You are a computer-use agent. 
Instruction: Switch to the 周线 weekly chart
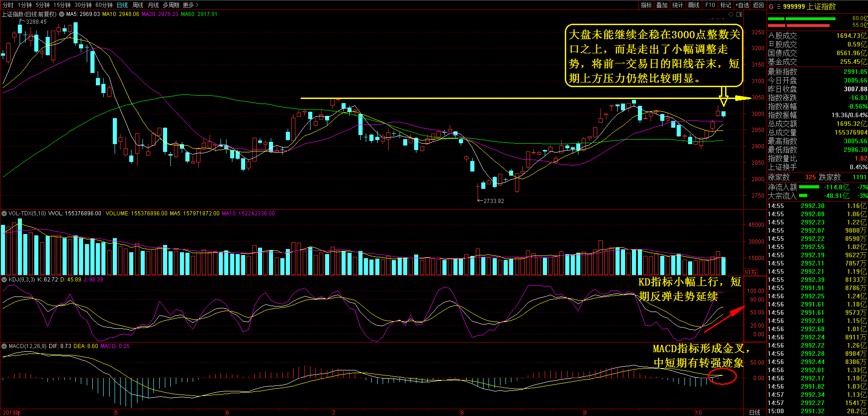(x=138, y=5)
